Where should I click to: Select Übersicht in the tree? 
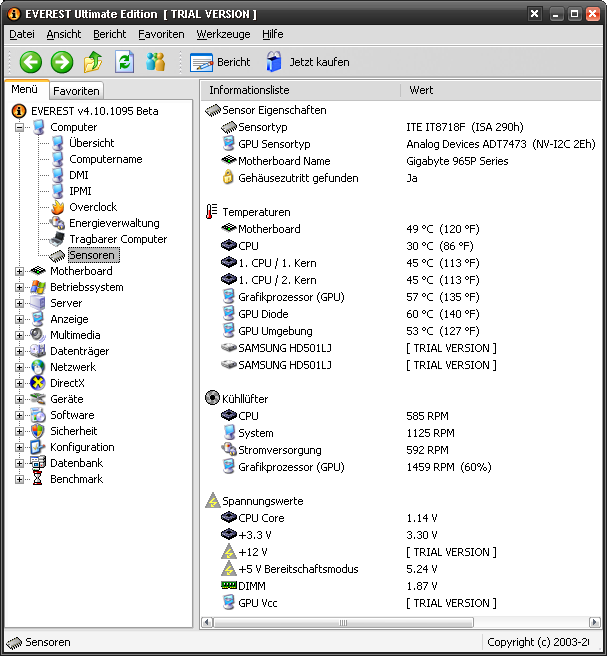click(92, 143)
